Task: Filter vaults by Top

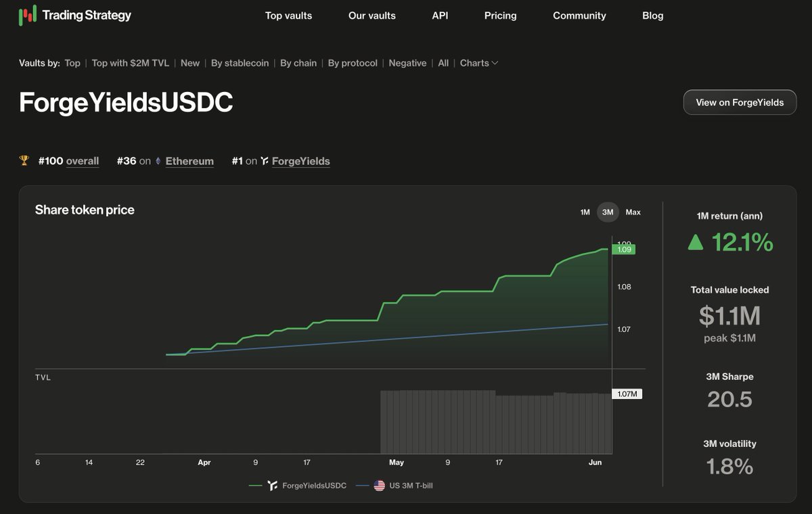Action: coord(72,63)
